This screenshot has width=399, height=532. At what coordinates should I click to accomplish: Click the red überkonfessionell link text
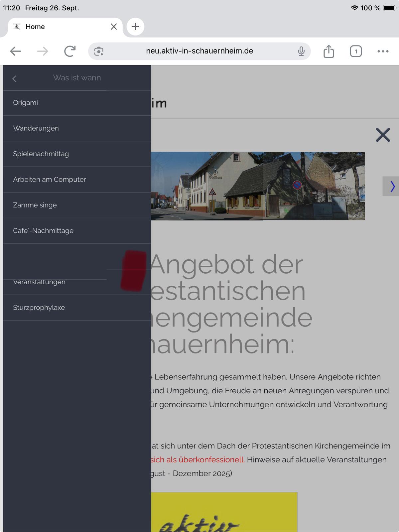pos(198,460)
